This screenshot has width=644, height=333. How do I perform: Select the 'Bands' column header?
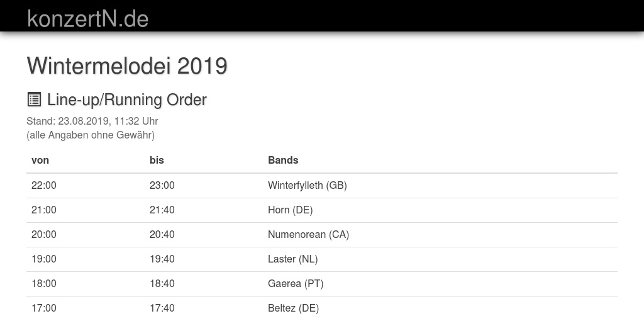click(283, 160)
